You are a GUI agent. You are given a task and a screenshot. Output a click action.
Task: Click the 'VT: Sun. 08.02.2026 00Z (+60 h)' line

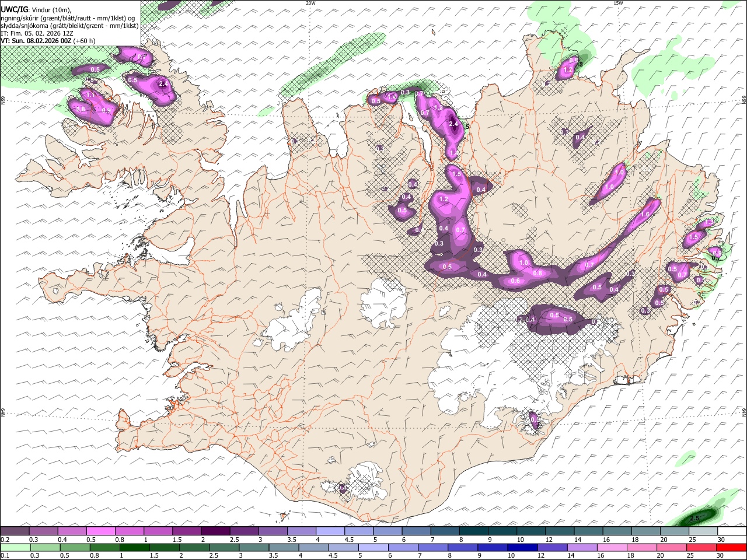tap(48, 41)
